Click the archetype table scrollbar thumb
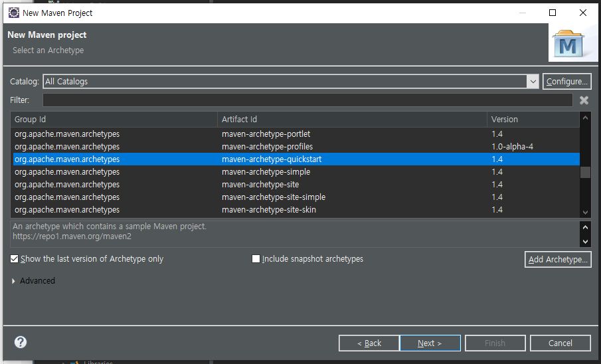Viewport: 601px width, 364px height. [x=585, y=172]
